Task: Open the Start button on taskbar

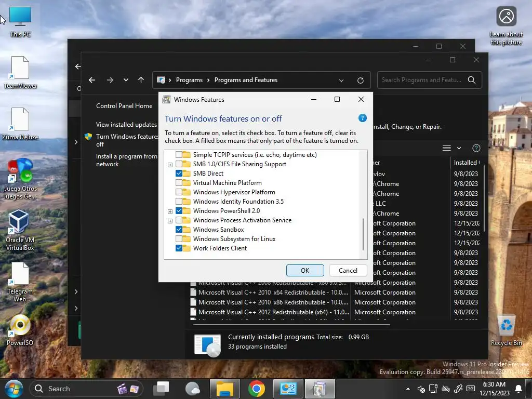Action: click(14, 389)
